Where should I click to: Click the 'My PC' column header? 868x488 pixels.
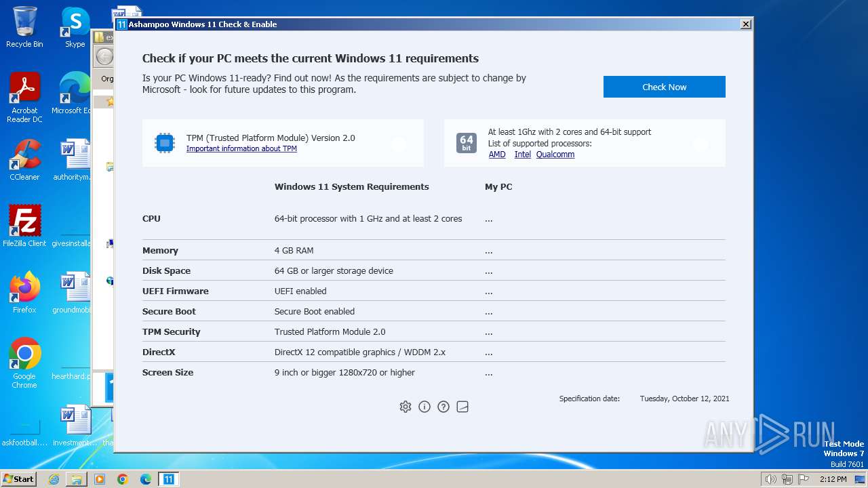[x=498, y=187]
